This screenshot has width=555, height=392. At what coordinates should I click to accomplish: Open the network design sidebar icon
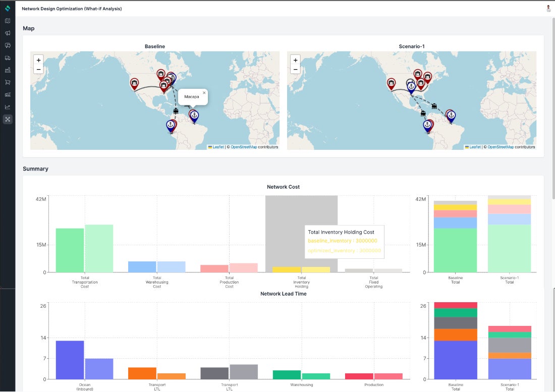(8, 120)
